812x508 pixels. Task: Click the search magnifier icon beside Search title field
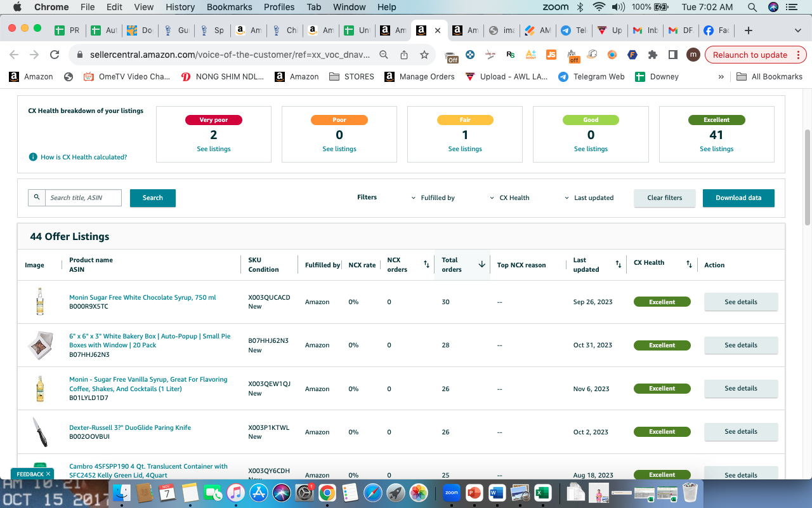pos(37,197)
